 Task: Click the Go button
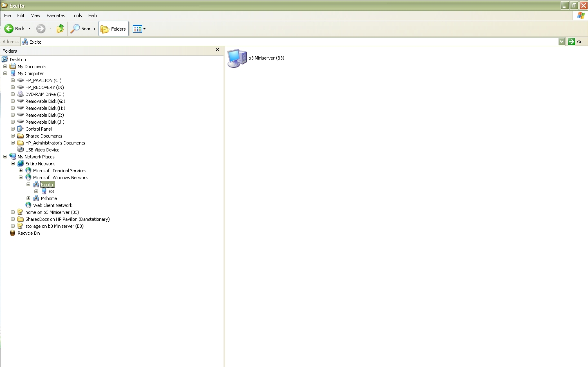click(x=575, y=42)
